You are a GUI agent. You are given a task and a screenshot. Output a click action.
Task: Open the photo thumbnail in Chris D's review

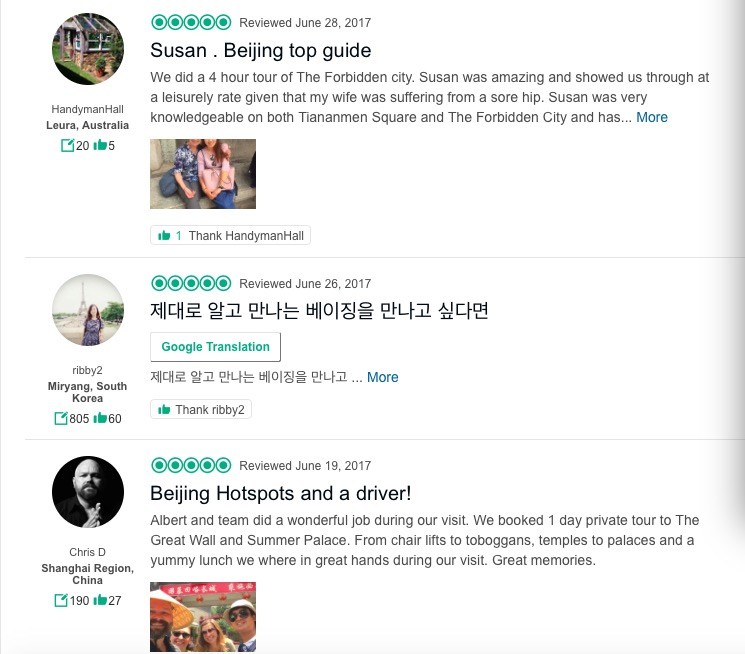click(x=203, y=617)
